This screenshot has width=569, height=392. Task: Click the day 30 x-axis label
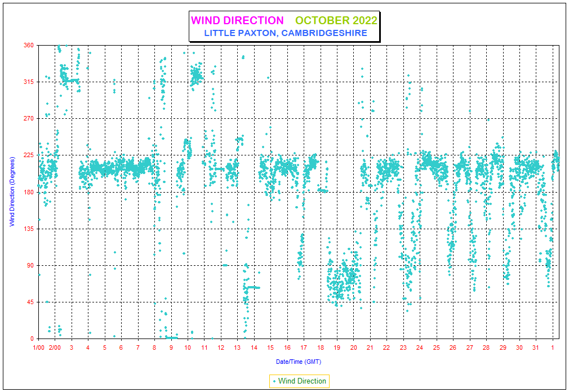pyautogui.click(x=519, y=348)
